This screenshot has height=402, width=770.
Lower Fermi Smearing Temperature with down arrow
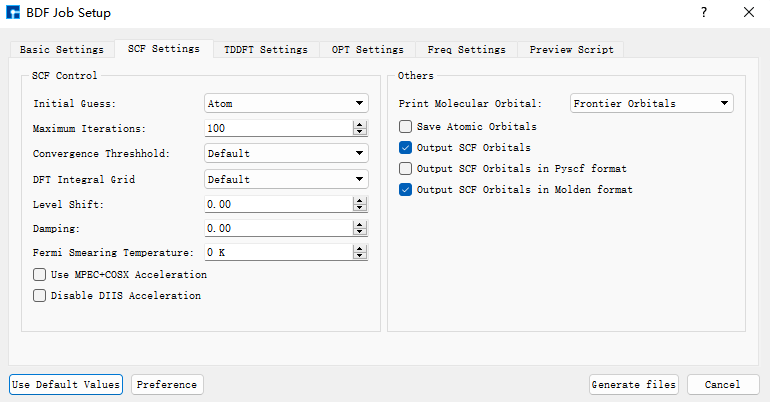click(x=360, y=256)
